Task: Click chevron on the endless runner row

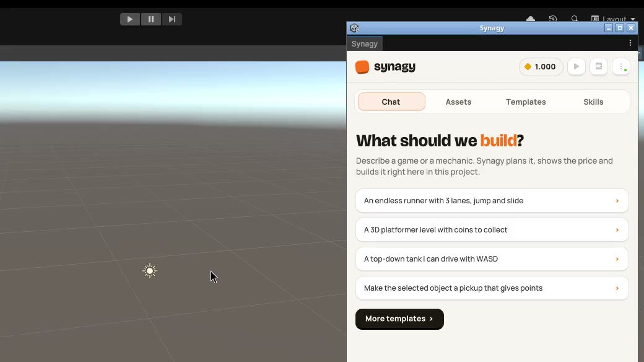Action: tap(617, 201)
